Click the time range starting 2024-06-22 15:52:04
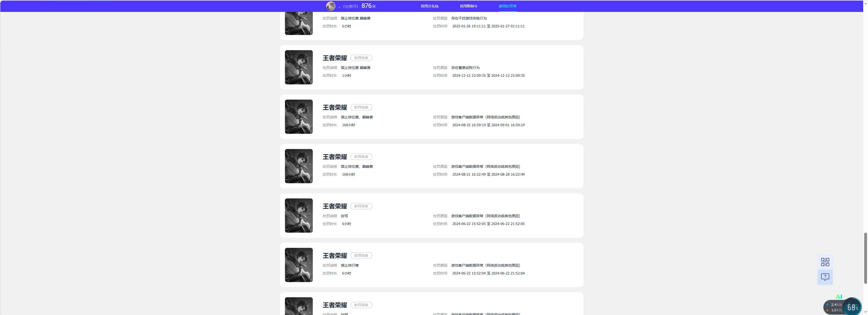Image resolution: width=868 pixels, height=315 pixels. pos(488,273)
